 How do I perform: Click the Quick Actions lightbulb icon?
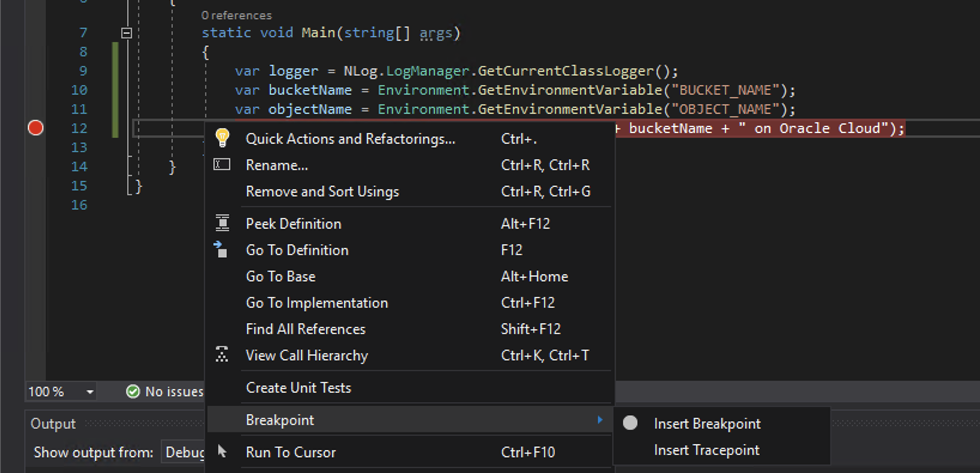pos(222,138)
